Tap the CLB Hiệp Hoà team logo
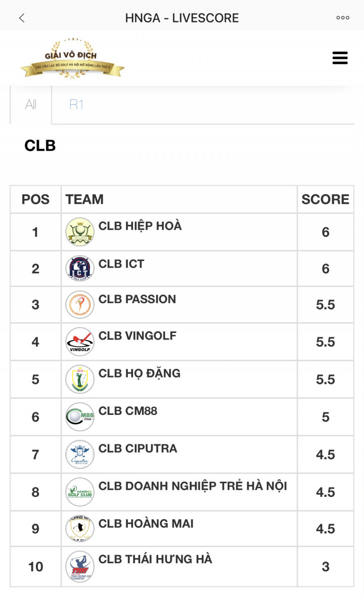 point(80,232)
